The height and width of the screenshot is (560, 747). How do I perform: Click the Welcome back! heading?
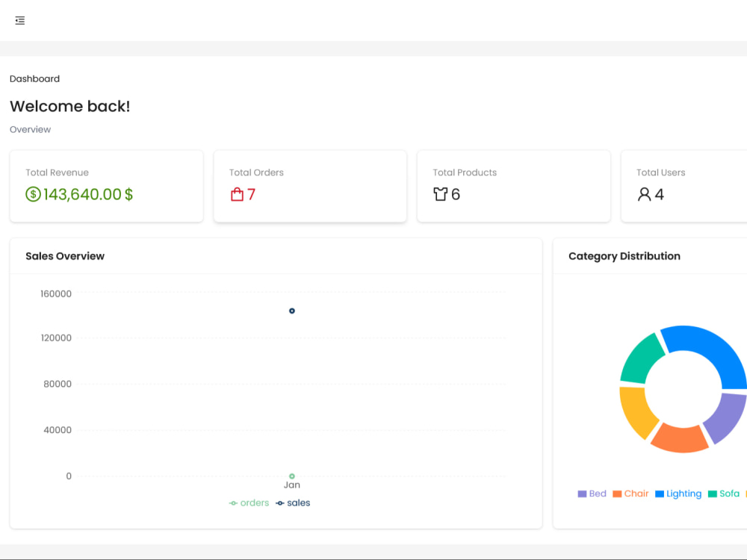[x=70, y=106]
